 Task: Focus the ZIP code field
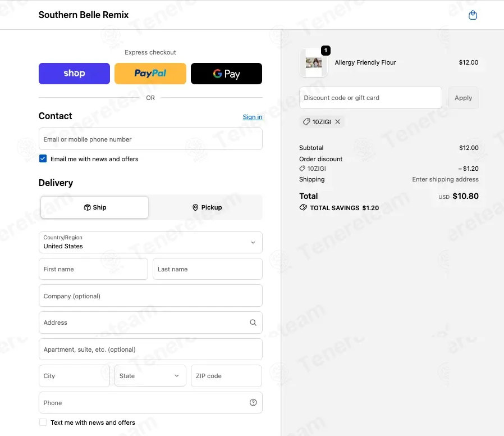pos(226,375)
